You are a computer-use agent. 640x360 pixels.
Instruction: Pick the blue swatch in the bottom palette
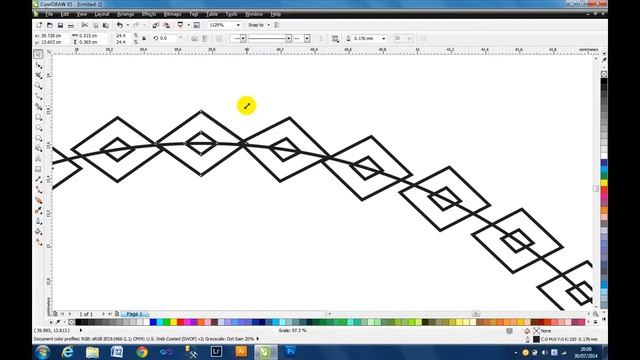click(x=153, y=322)
